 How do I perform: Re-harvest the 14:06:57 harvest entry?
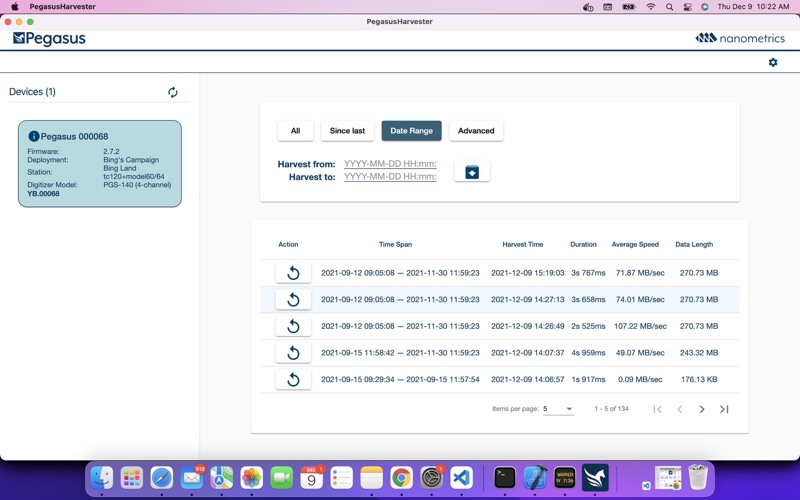[293, 379]
